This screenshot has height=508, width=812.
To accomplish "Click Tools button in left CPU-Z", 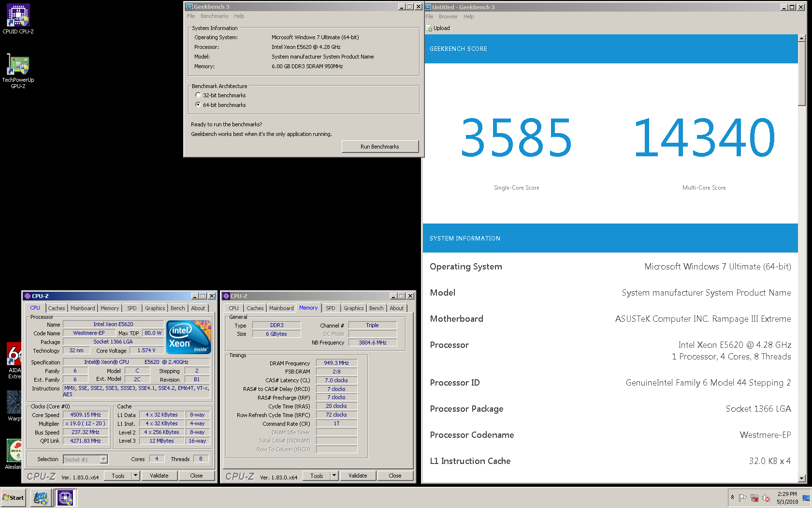I will (118, 476).
